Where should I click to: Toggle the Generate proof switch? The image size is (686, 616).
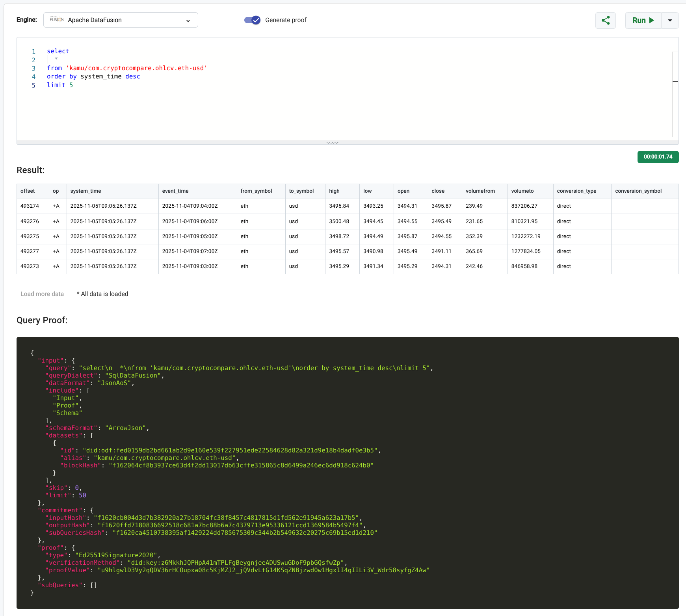(x=252, y=20)
